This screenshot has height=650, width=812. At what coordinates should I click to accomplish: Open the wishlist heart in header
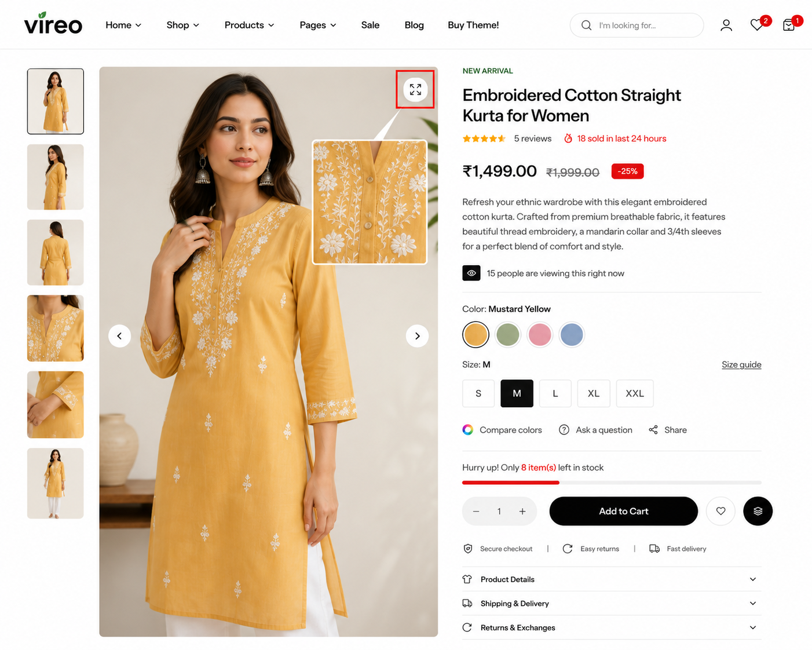coord(756,25)
